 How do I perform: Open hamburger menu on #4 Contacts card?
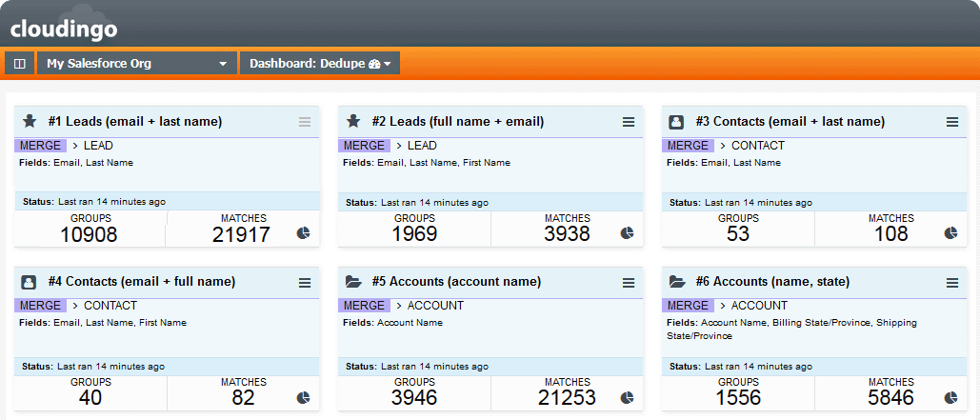click(305, 283)
